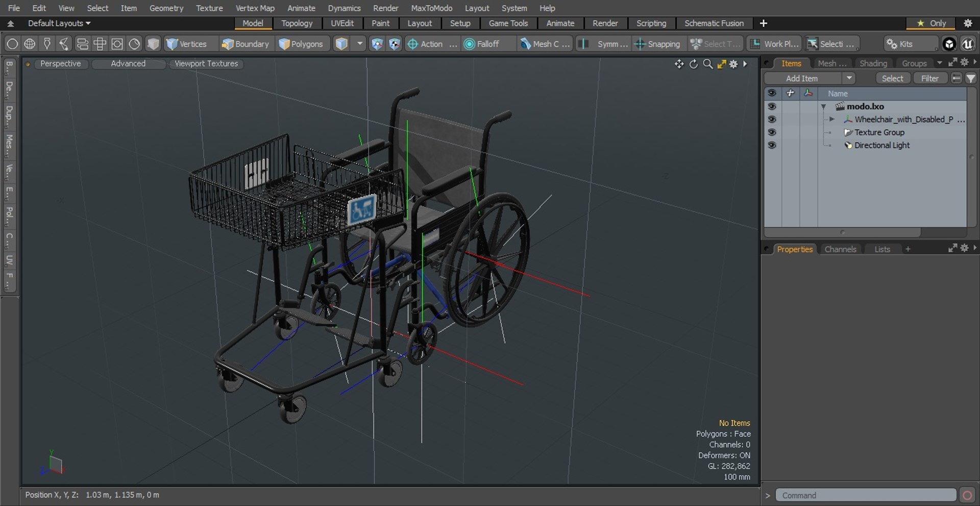This screenshot has width=980, height=506.
Task: Toggle the star Only button
Action: point(932,23)
